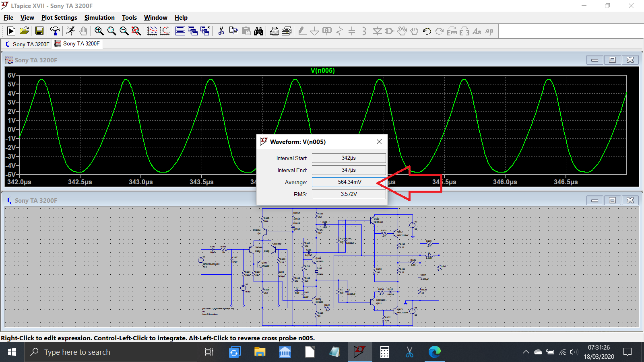Open Control Panel hammer icon

tap(55, 31)
